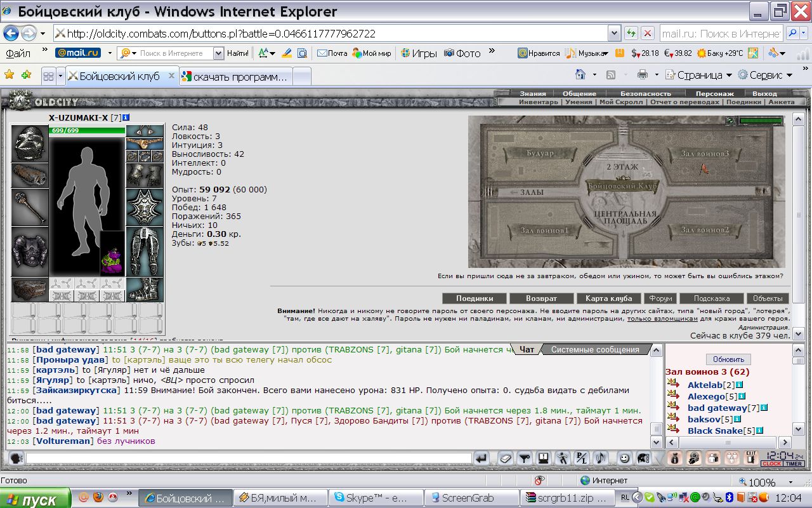Click the Обновить button in user list
Image resolution: width=812 pixels, height=508 pixels.
(728, 359)
